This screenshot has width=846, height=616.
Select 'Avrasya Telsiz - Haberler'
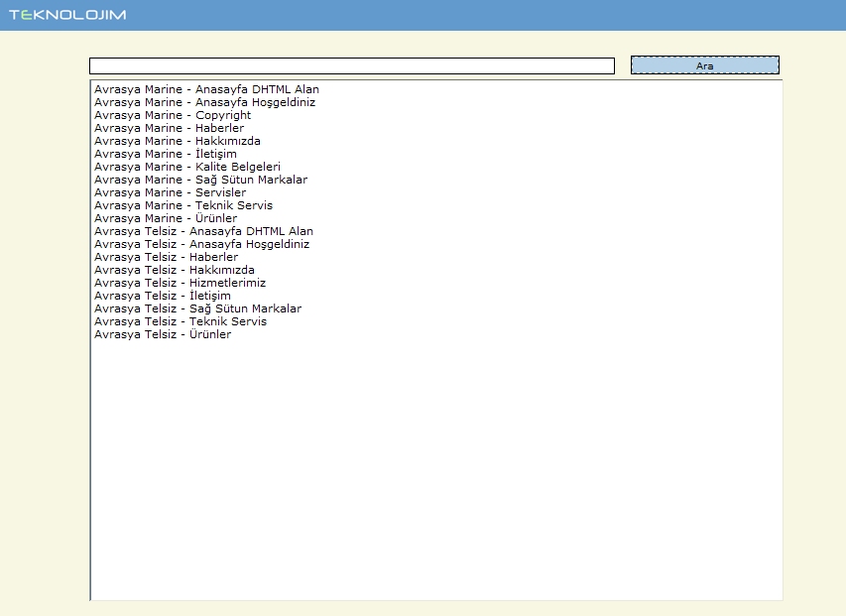167,257
